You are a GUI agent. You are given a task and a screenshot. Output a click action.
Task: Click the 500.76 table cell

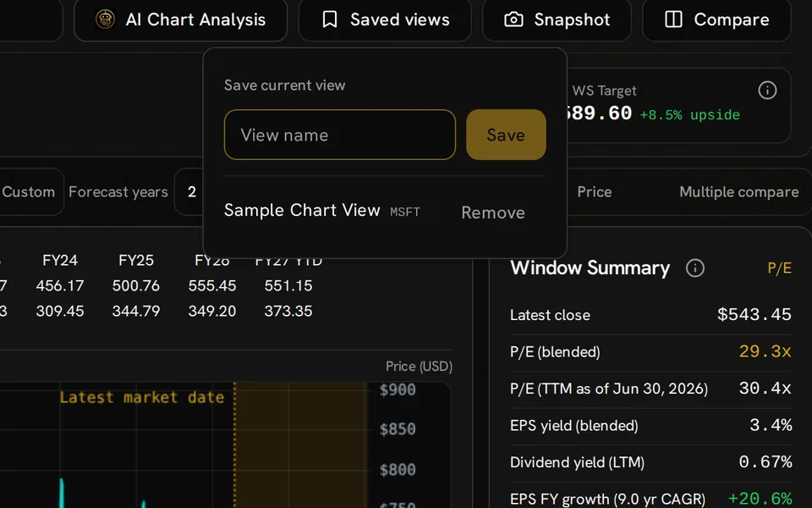click(136, 285)
